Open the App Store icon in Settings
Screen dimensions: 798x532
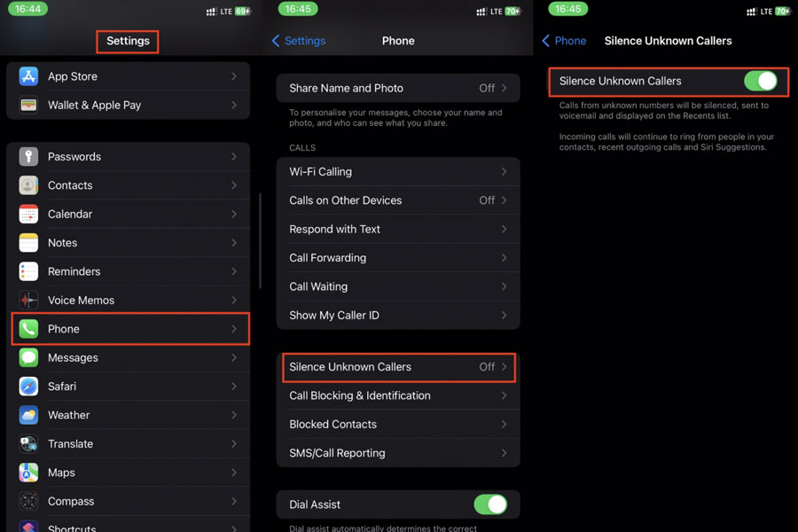pyautogui.click(x=28, y=76)
